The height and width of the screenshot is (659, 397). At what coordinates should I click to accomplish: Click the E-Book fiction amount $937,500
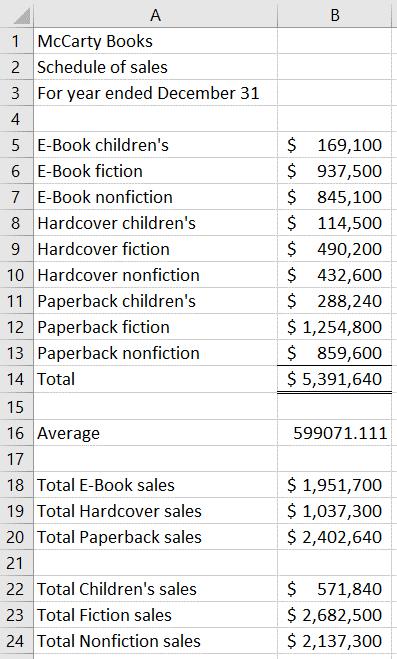(335, 171)
